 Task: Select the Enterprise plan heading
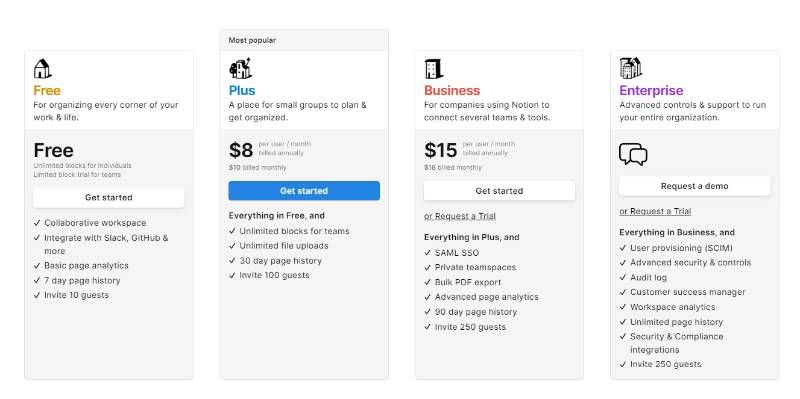(x=651, y=90)
